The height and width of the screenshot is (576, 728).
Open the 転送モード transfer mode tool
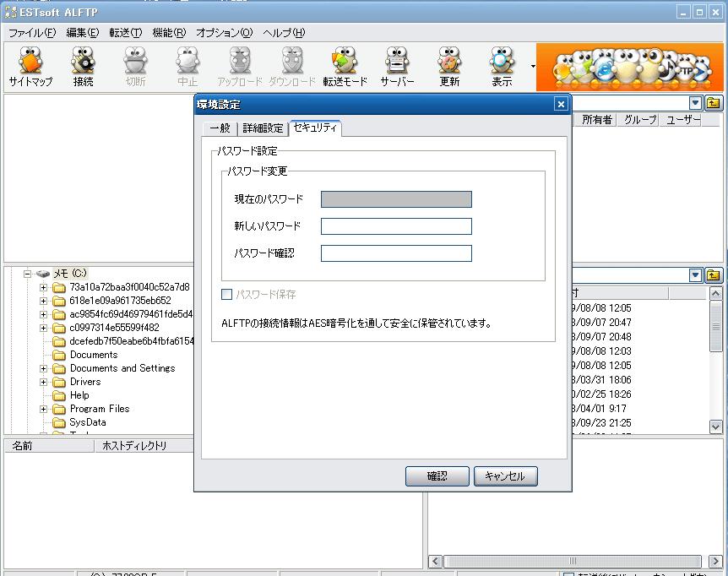(345, 67)
